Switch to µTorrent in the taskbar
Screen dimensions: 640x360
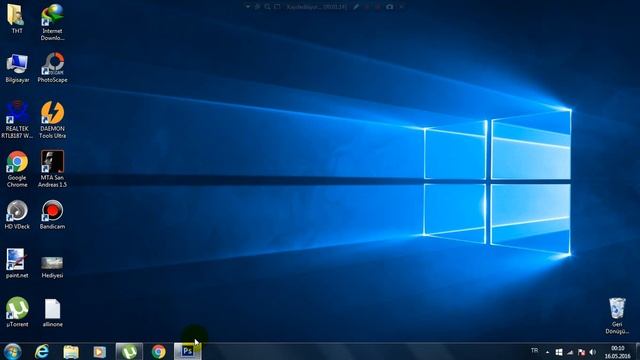pos(129,351)
